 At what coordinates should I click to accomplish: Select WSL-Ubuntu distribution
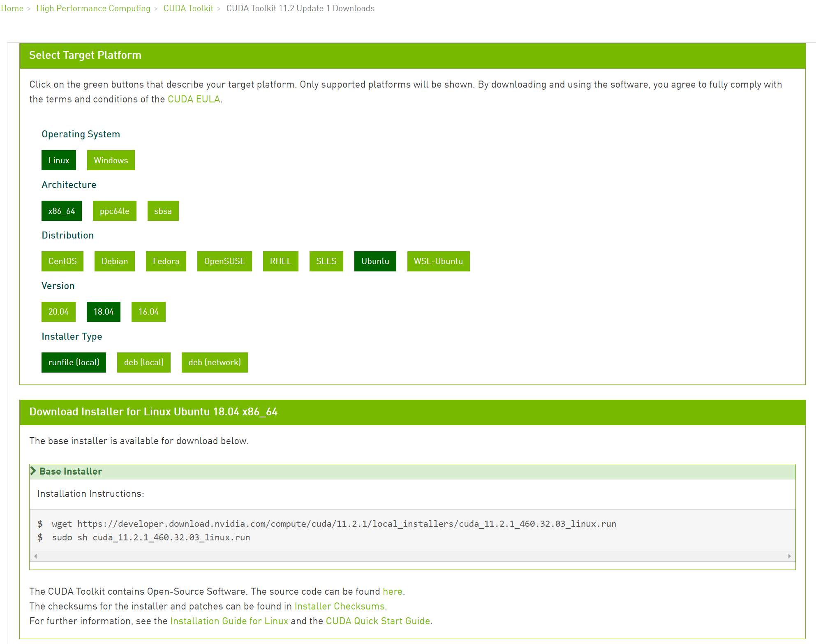point(438,261)
